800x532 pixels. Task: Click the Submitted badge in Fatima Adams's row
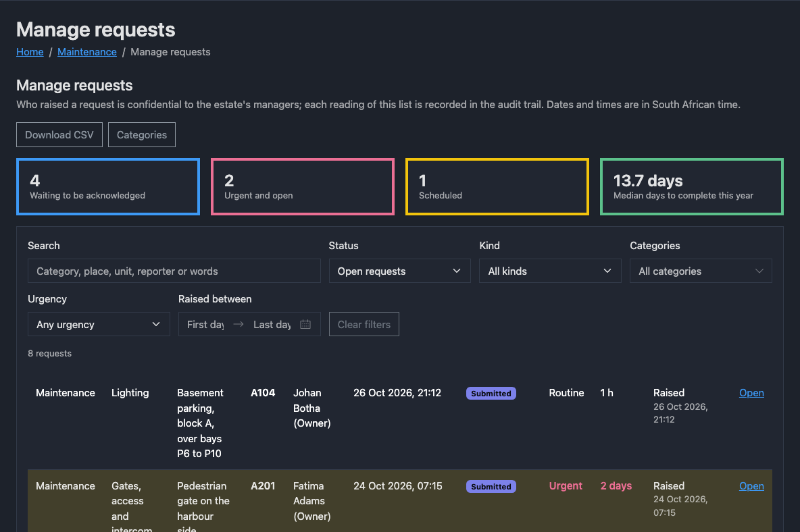491,487
